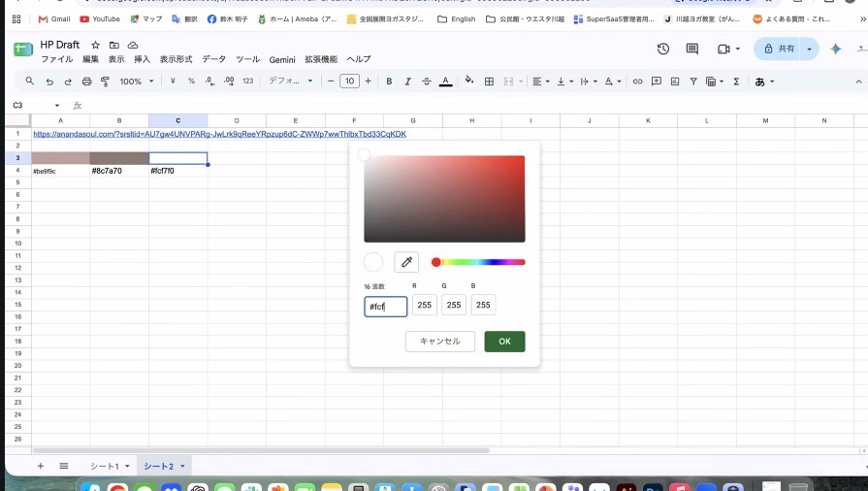Open the Name box dropdown arrow
Screen dimensions: 868x491
(57, 106)
